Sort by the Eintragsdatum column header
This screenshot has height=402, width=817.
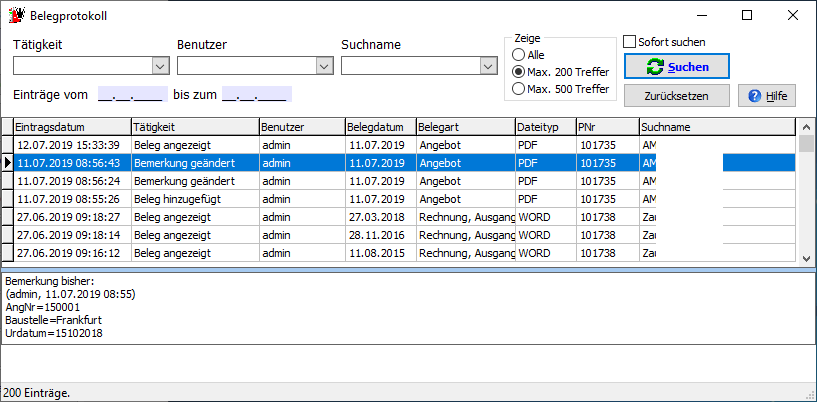pyautogui.click(x=72, y=127)
